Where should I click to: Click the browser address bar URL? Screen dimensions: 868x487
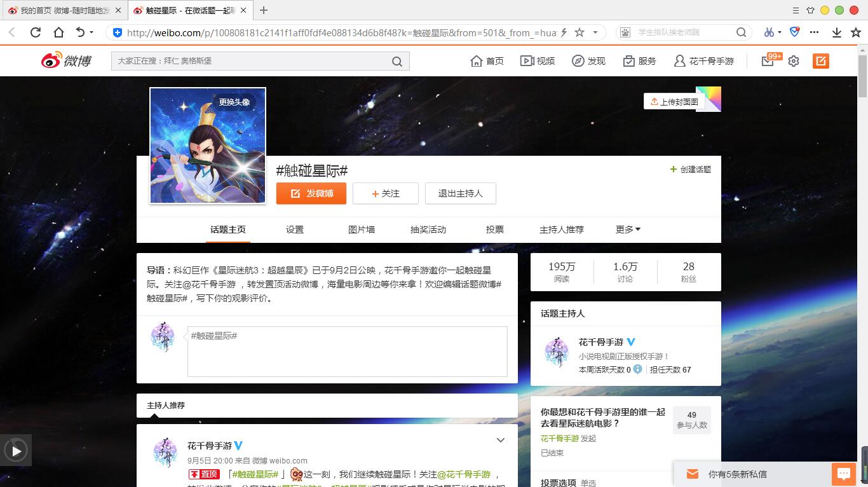pyautogui.click(x=342, y=32)
